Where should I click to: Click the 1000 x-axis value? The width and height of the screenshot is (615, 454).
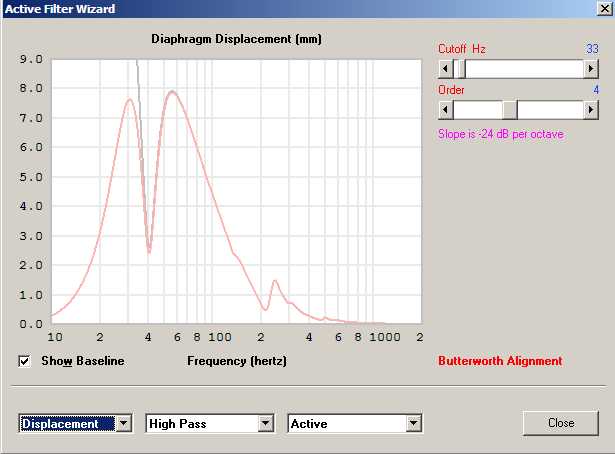pyautogui.click(x=385, y=337)
